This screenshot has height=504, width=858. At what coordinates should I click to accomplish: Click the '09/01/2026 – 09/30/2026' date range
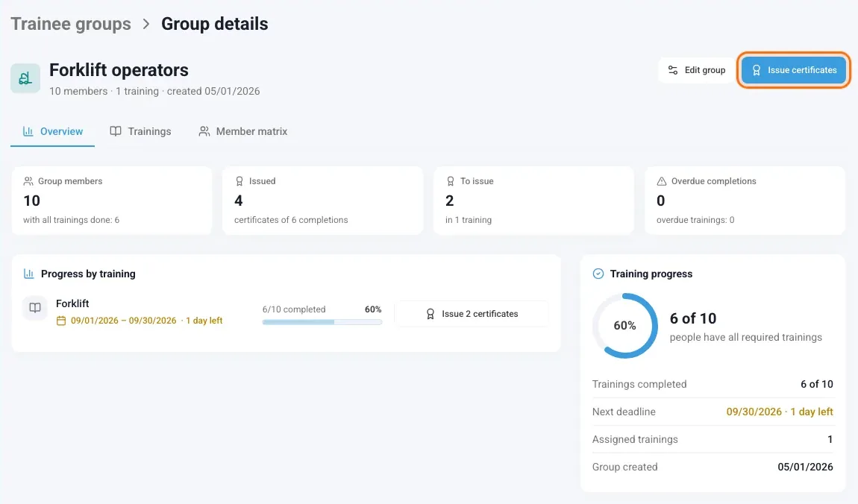(x=124, y=321)
